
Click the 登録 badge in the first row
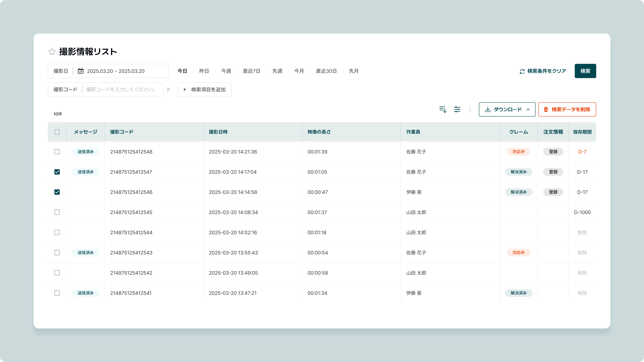[553, 152]
